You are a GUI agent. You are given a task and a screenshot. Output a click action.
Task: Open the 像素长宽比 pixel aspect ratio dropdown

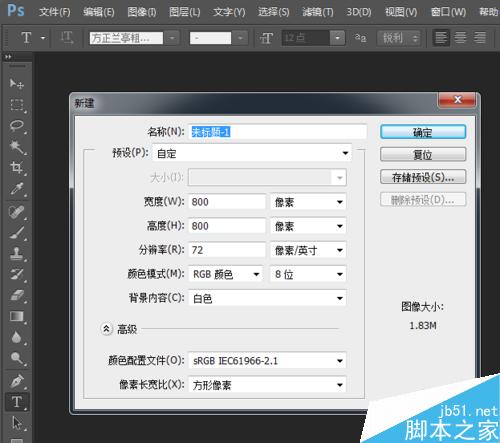(x=267, y=385)
